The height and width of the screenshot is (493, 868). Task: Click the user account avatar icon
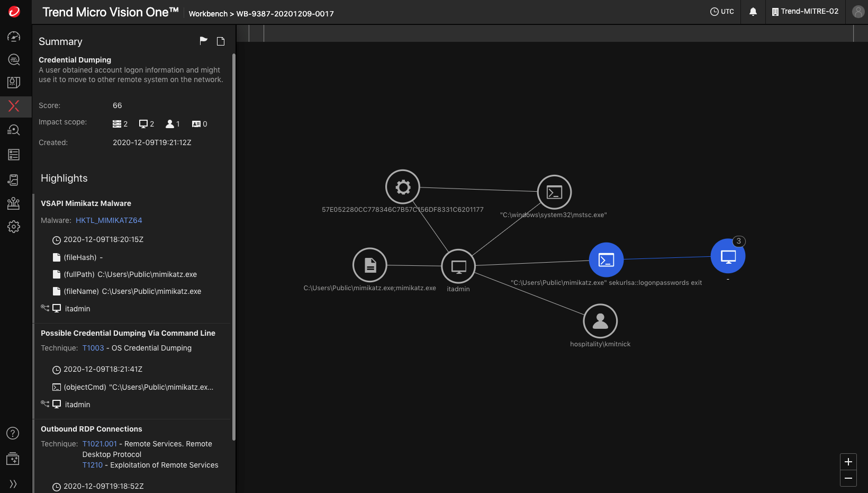(x=858, y=12)
